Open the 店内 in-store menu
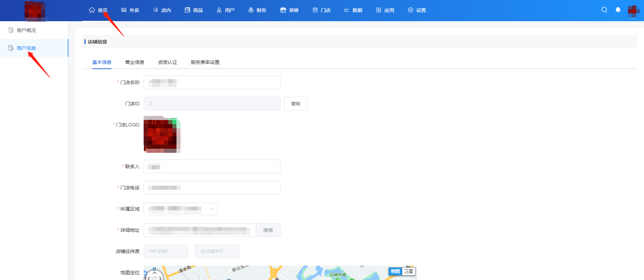The height and width of the screenshot is (280, 644). 162,10
